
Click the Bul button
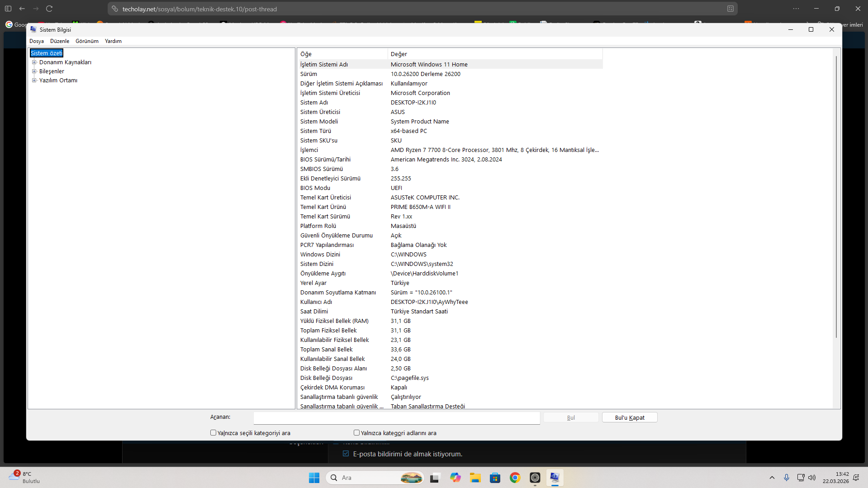(571, 417)
